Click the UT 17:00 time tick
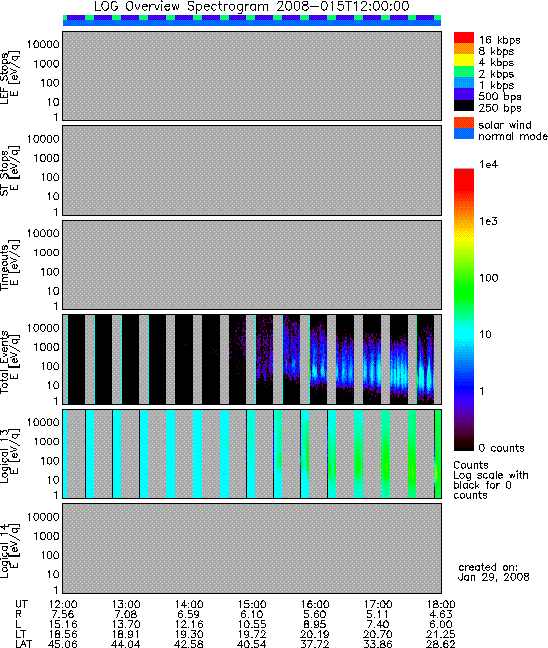The height and width of the screenshot is (648, 548). [x=378, y=604]
